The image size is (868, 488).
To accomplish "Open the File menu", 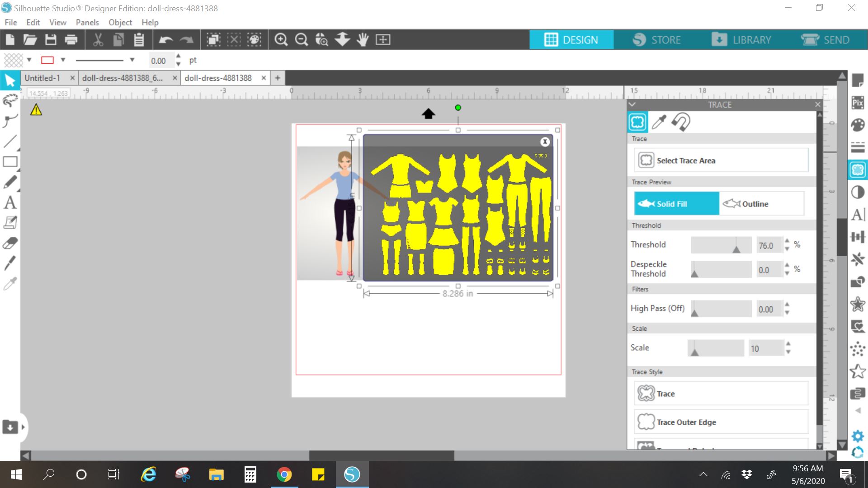I will (x=11, y=23).
